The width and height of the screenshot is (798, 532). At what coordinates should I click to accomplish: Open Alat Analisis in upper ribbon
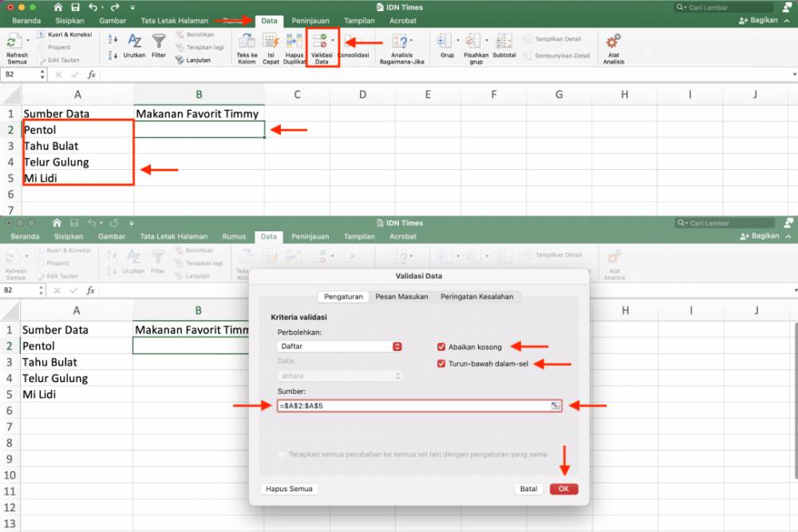(x=614, y=49)
